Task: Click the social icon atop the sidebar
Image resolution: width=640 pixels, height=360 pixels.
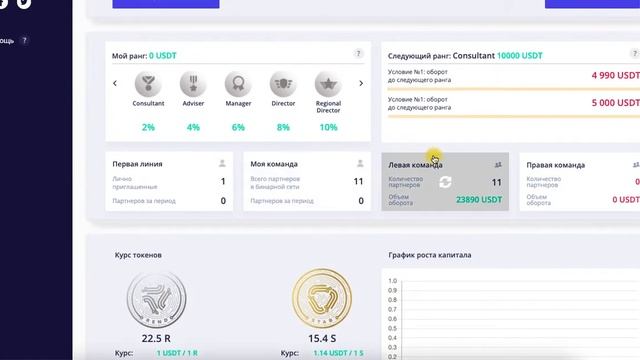Action: (24, 3)
